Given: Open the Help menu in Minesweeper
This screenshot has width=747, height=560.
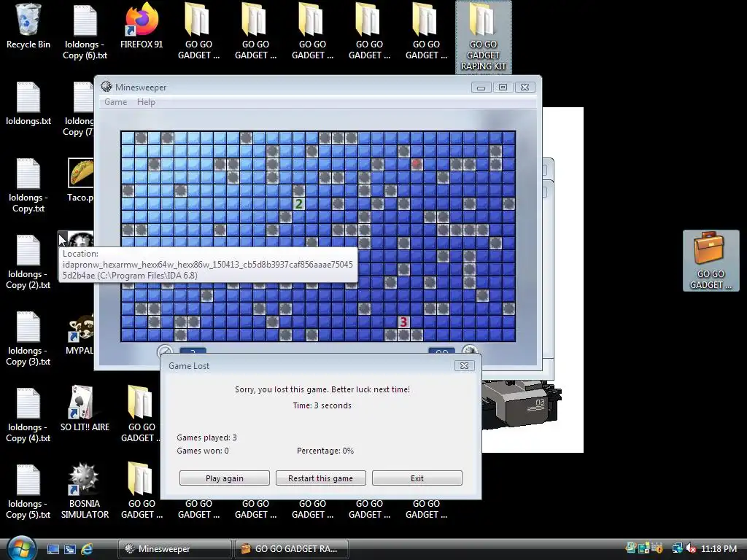Looking at the screenshot, I should 146,102.
